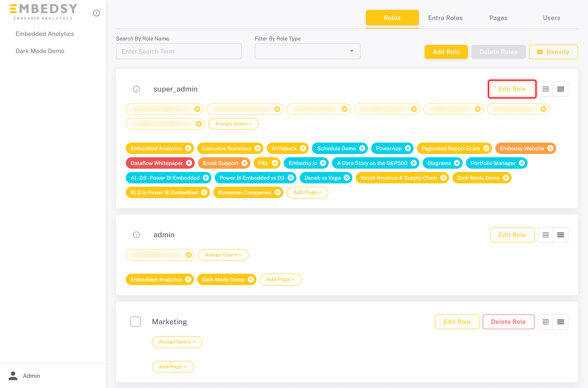Remove the Executive Summary page chip
This screenshot has width=588, height=388.
coord(257,148)
